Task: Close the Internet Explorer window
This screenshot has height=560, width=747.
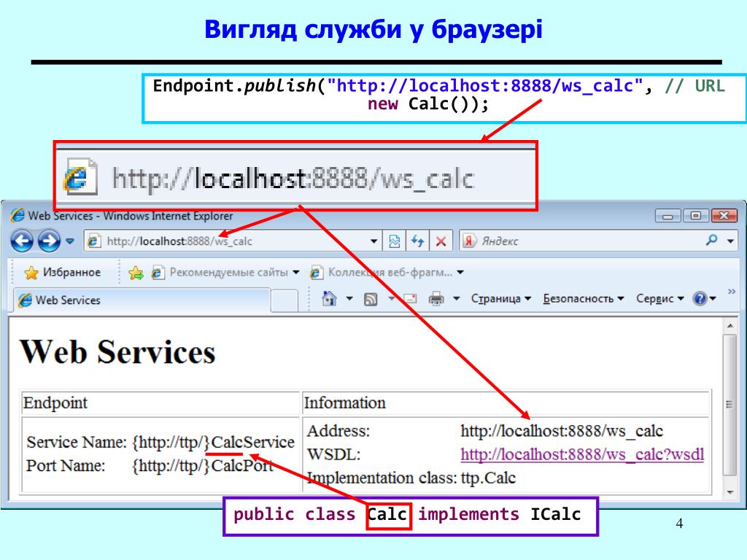Action: 724,216
